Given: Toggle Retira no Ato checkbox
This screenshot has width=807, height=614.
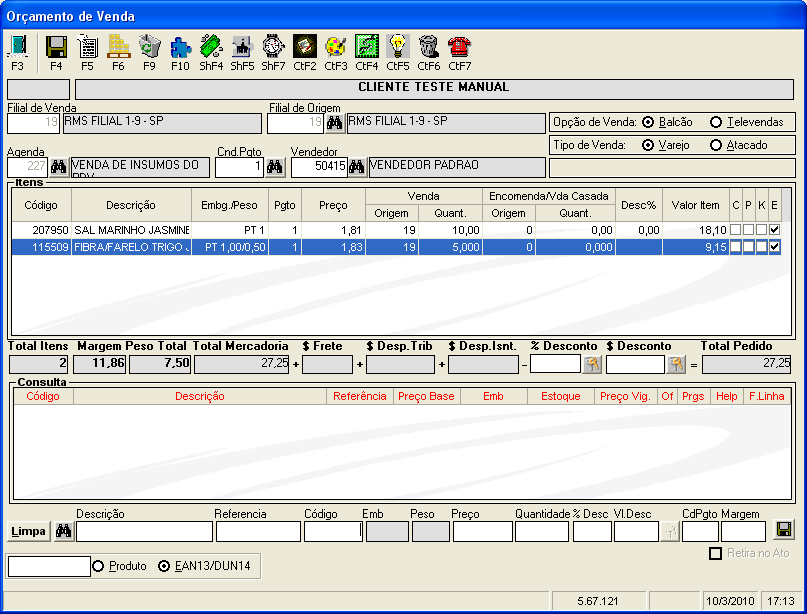Looking at the screenshot, I should (715, 554).
